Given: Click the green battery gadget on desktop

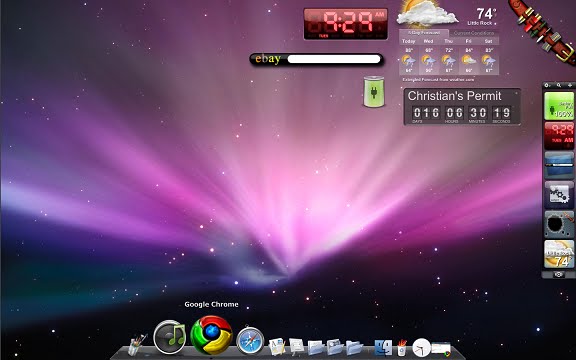Looking at the screenshot, I should click(x=374, y=92).
